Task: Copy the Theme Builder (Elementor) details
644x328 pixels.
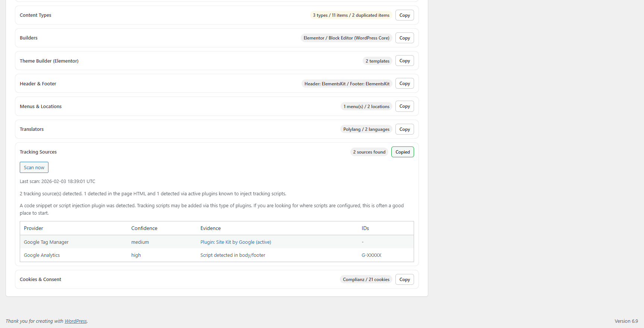Action: point(404,61)
